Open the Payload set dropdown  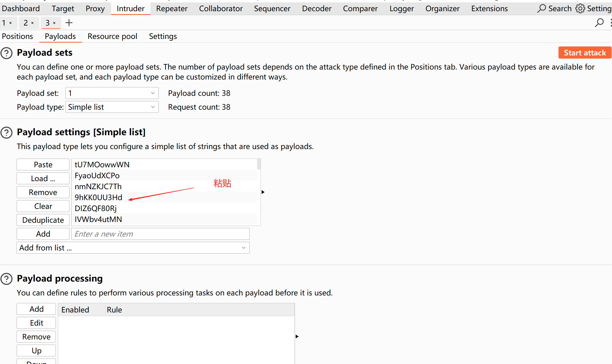(112, 93)
